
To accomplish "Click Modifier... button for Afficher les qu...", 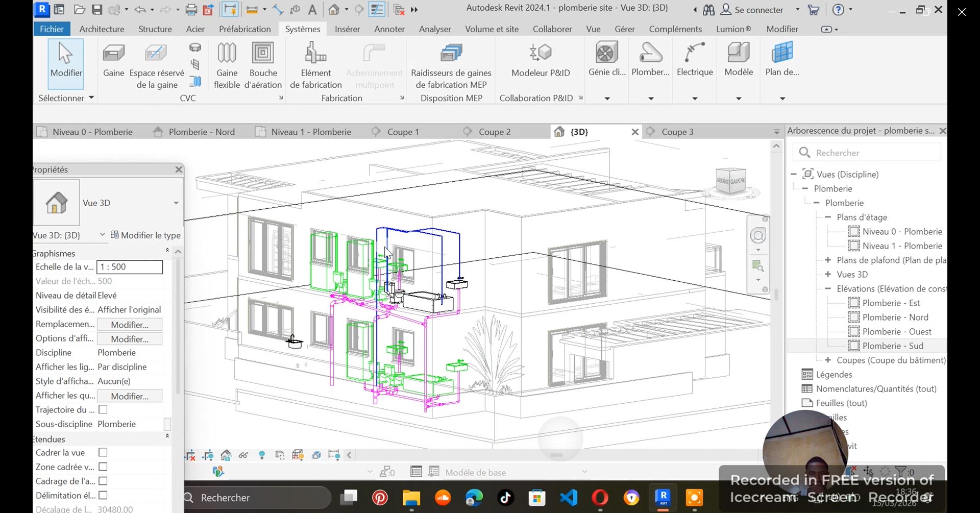I will [x=130, y=396].
